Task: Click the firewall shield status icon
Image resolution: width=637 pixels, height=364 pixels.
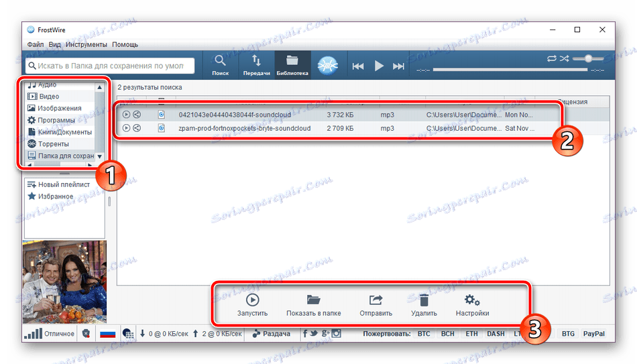Action: (x=86, y=334)
